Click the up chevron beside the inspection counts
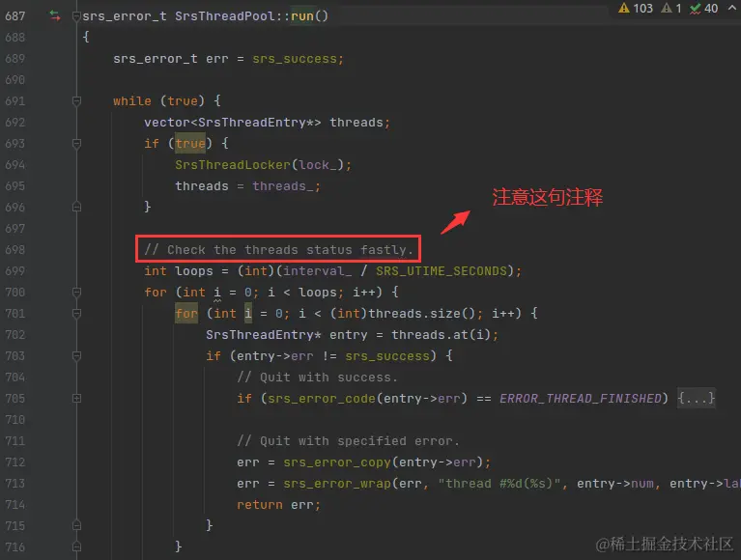Viewport: 741px width, 560px height. (x=731, y=8)
